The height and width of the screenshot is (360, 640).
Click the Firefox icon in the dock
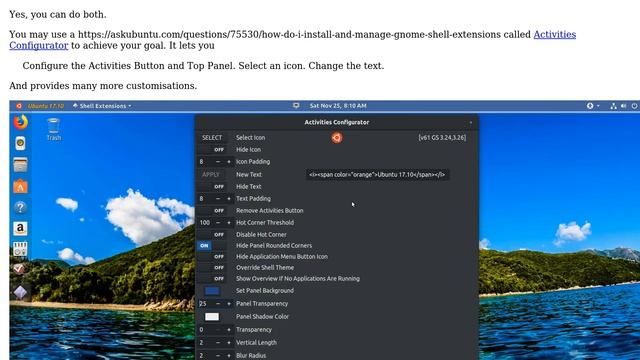(20, 122)
